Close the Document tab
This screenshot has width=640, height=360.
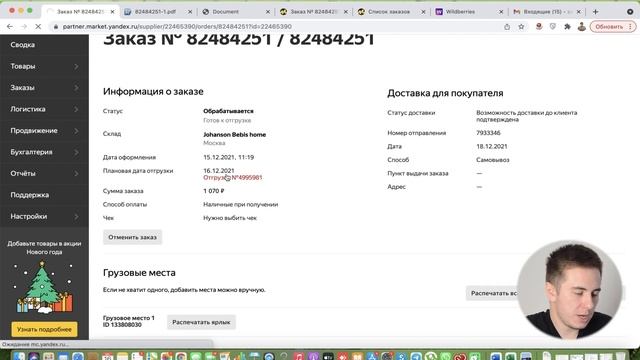point(268,12)
